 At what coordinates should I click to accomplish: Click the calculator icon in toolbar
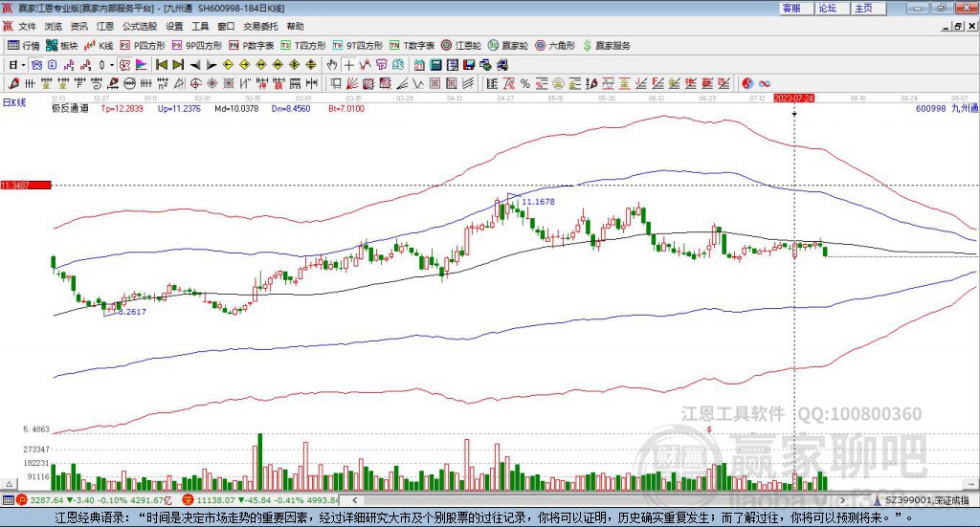(x=435, y=65)
